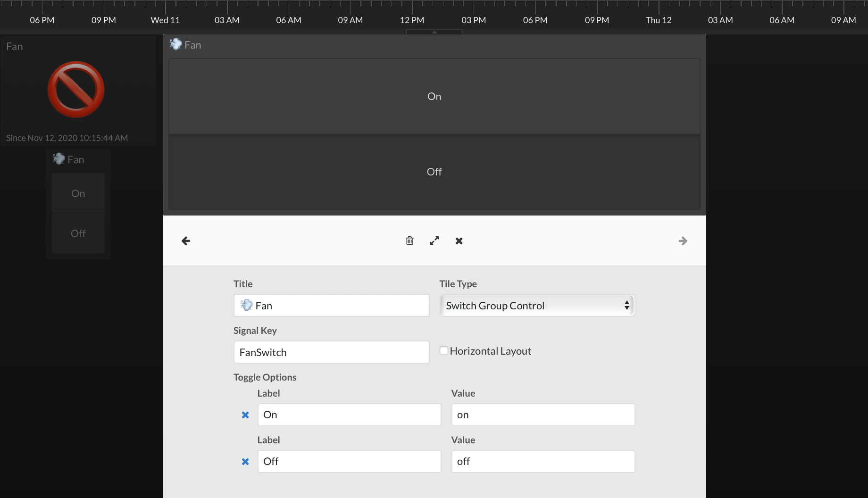868x498 pixels.
Task: Remove the On toggle option row
Action: [245, 415]
